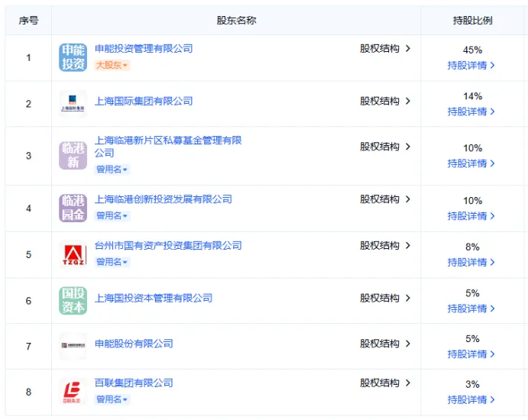Viewport: 528px width, 420px height.
Task: Open 百联集团有限公司 company link
Action: pos(134,383)
